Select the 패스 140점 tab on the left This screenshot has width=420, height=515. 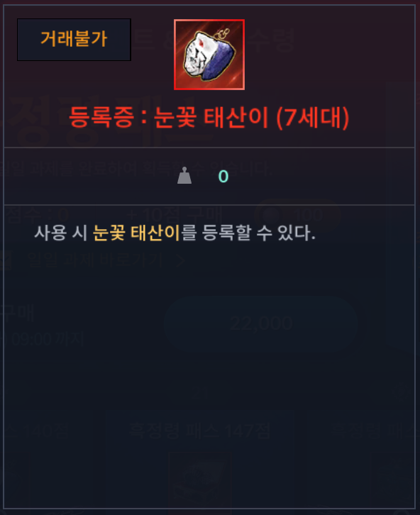point(35,431)
